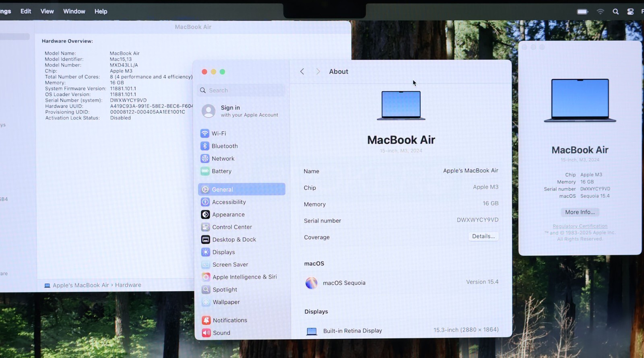Click the macOS Sequoia icon
This screenshot has width=644, height=358.
coord(311,283)
